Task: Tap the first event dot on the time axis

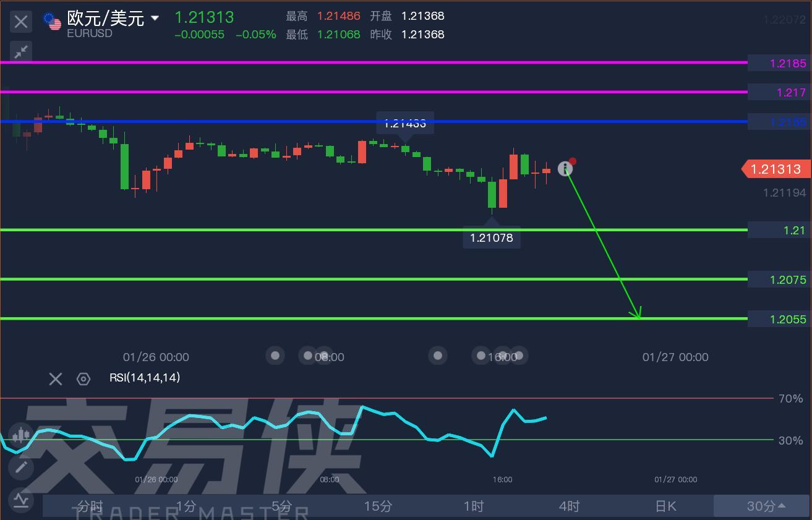Action: click(275, 355)
